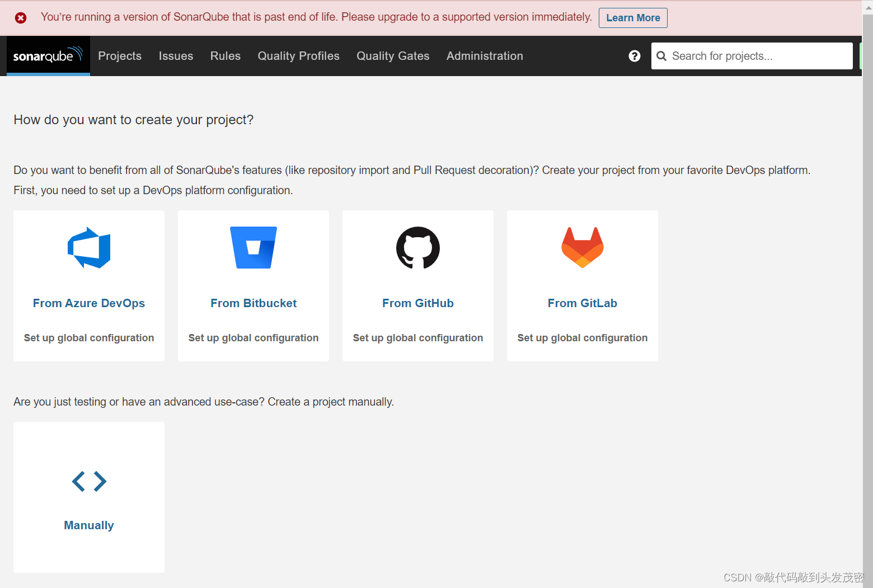Screen dimensions: 873x588
Task: Select the GitHub octocat logo
Action: [x=418, y=248]
